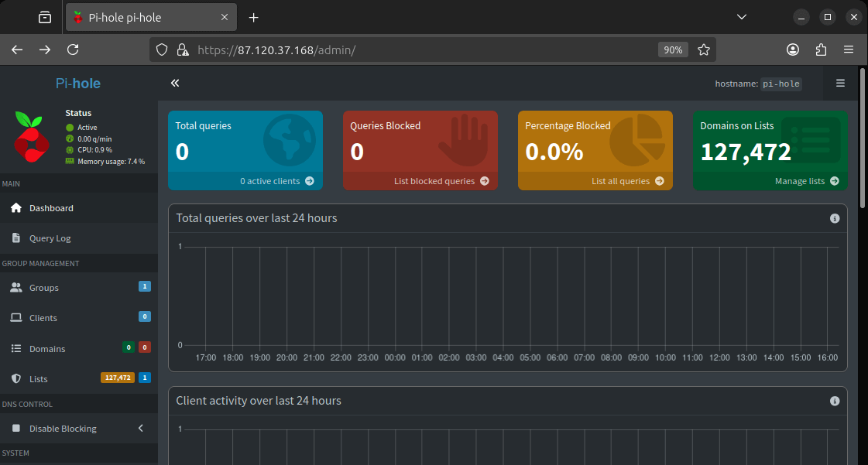Open the Firefox application menu
The width and height of the screenshot is (868, 465).
pos(849,50)
